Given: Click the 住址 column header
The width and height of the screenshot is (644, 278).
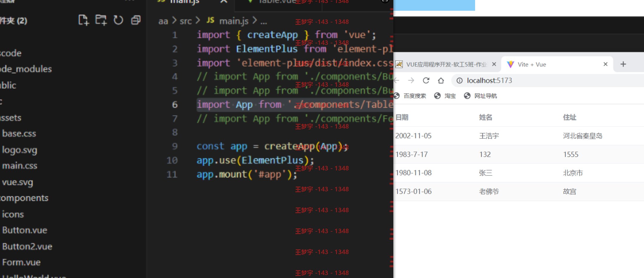Looking at the screenshot, I should (x=569, y=117).
